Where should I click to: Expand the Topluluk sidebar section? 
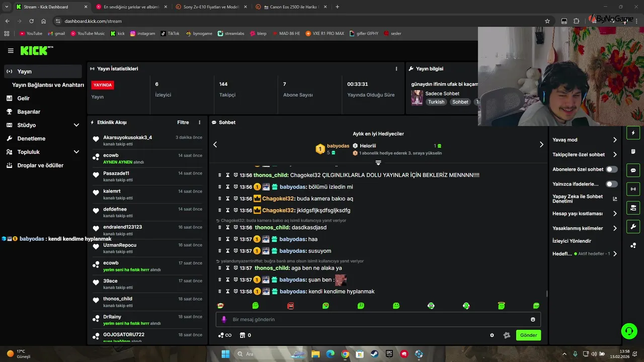(76, 152)
